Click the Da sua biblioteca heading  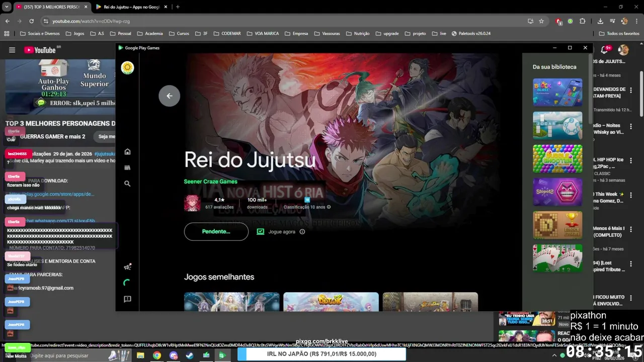(554, 67)
